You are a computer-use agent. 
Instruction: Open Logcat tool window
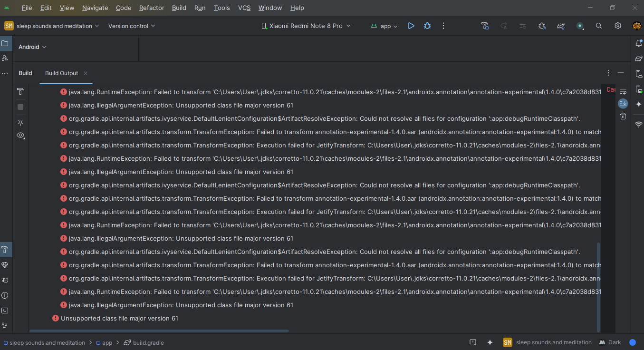5,280
